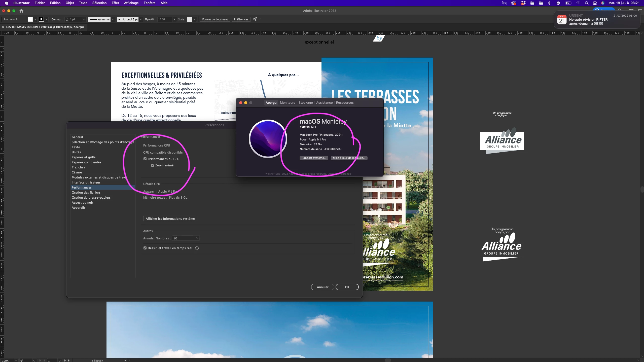Uncheck the Zoom animé option
Screen dimensions: 644x362
click(153, 165)
